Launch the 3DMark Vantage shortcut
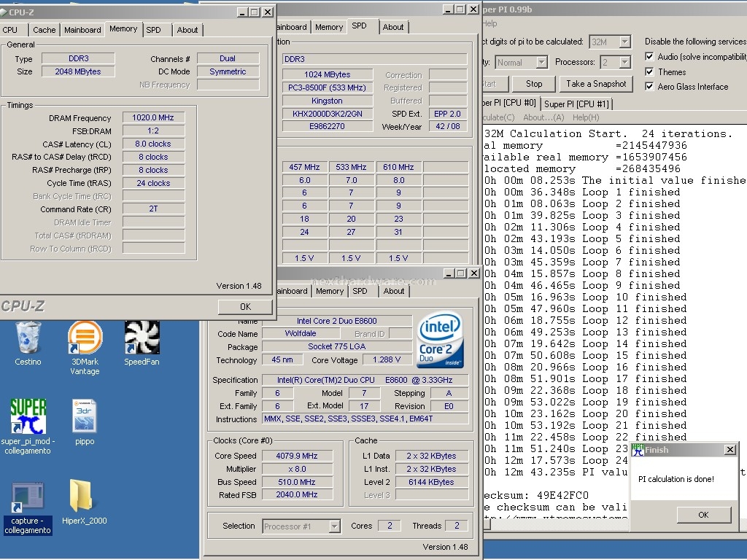The image size is (747, 560). tap(85, 337)
